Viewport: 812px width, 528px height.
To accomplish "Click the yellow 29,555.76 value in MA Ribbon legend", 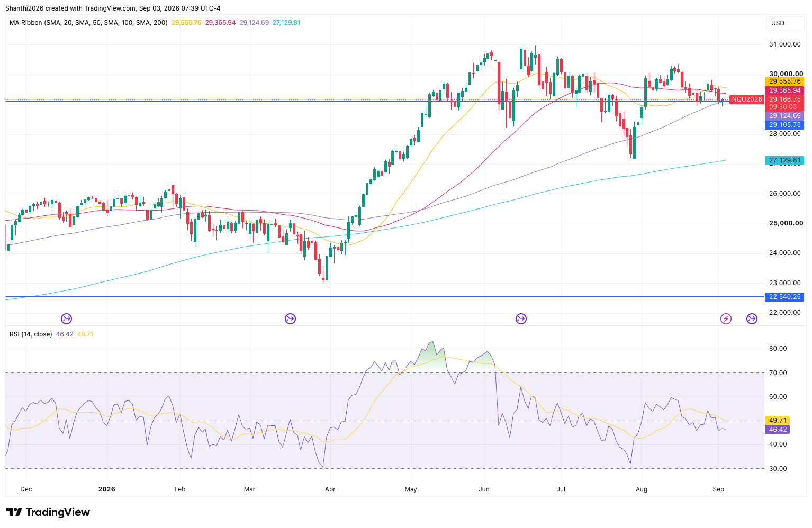I will [x=186, y=23].
